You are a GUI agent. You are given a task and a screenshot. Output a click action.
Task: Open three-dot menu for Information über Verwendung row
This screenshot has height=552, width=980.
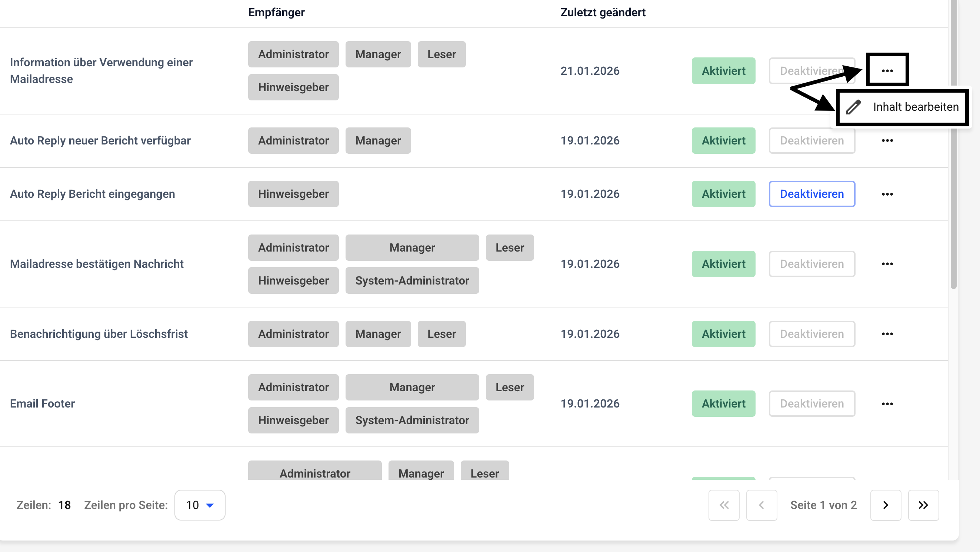coord(887,71)
